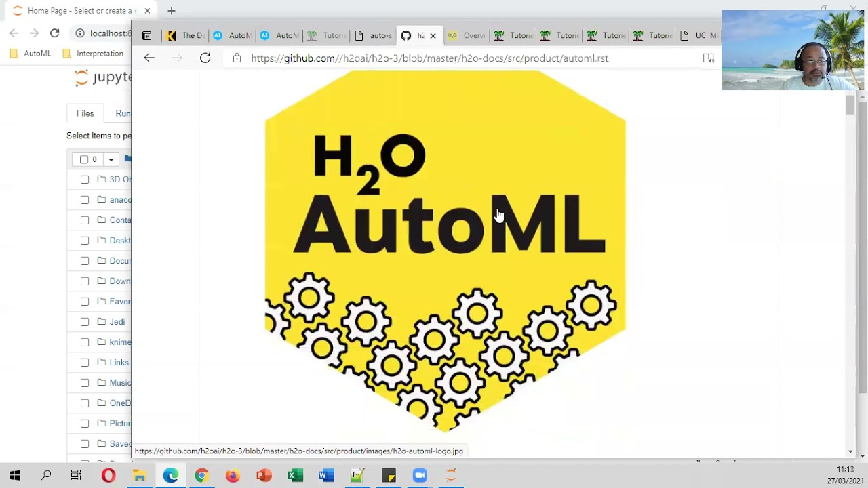Check the 'Music' folder checkbox
This screenshot has width=868, height=488.
85,383
